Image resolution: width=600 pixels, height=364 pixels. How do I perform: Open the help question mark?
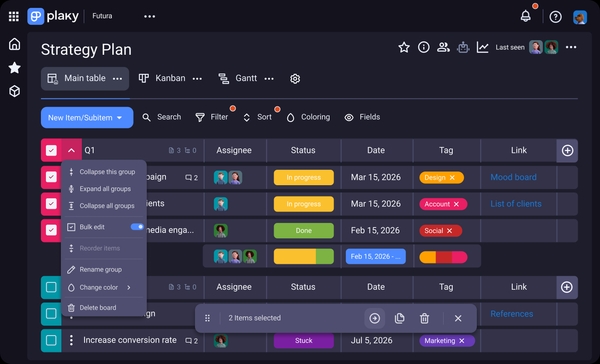click(x=555, y=16)
